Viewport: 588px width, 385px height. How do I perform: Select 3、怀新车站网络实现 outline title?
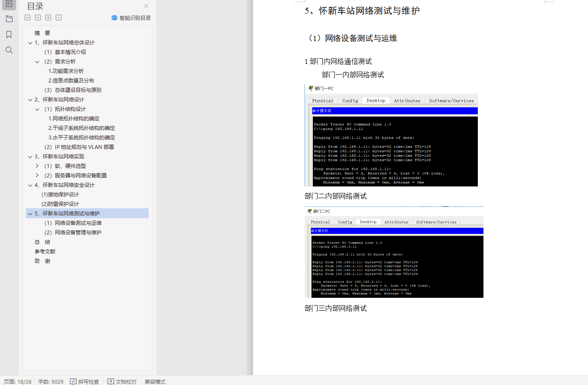pos(59,157)
